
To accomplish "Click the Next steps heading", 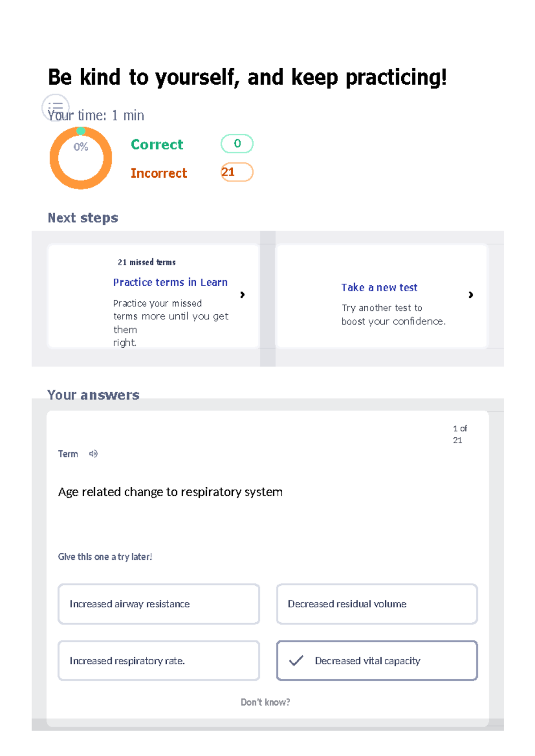I will (x=83, y=218).
